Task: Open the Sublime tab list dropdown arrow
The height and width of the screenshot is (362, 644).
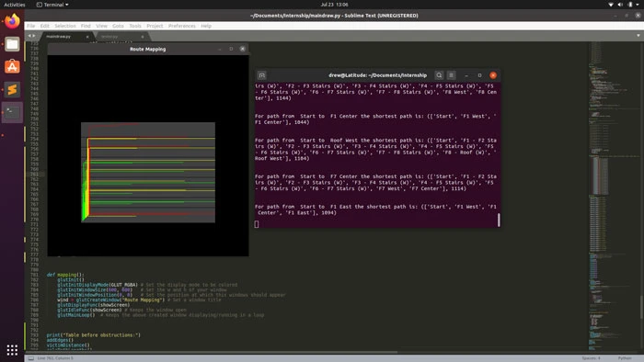Action: click(638, 36)
